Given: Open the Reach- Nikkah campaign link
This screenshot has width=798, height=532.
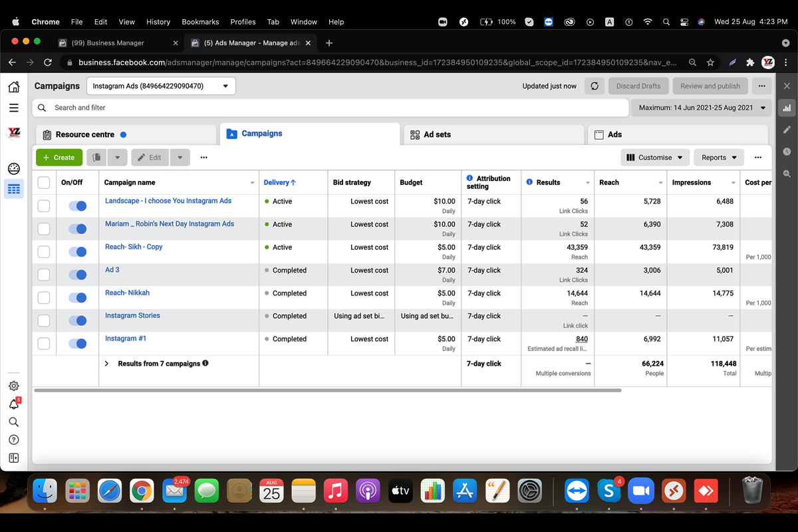Looking at the screenshot, I should pos(127,293).
